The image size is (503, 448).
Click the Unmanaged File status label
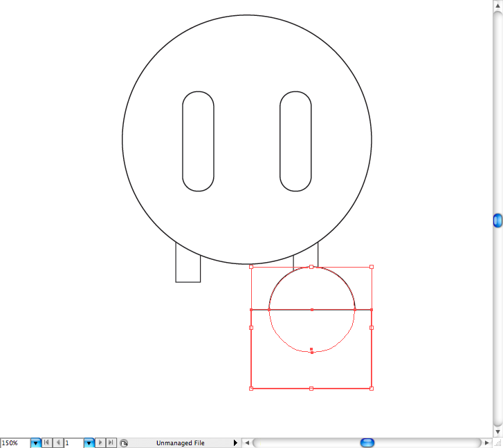click(x=180, y=442)
